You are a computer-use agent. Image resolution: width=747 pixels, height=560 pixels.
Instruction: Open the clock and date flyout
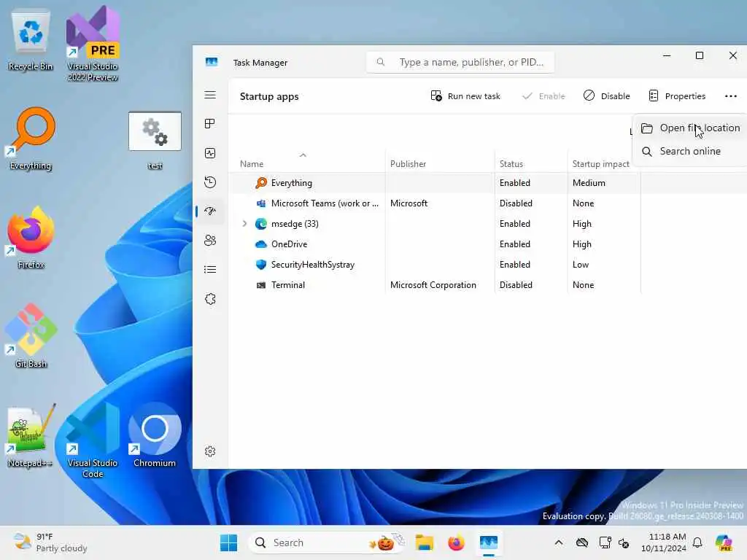point(664,542)
